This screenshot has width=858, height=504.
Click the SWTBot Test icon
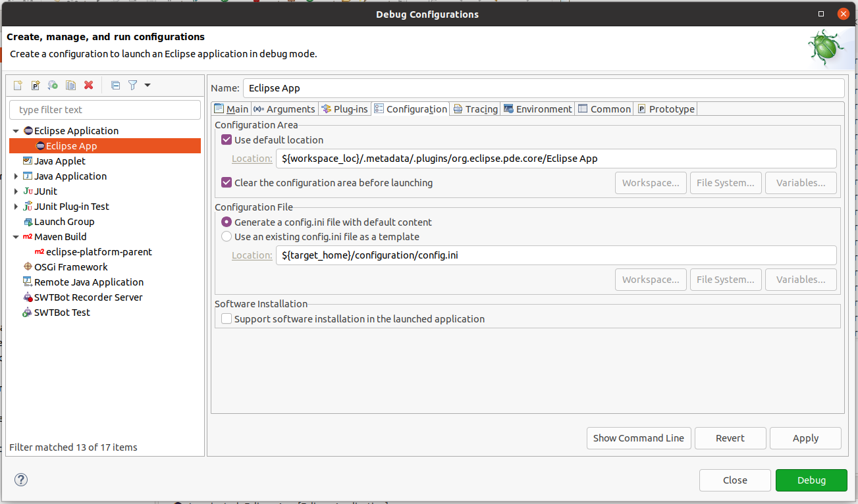point(28,313)
